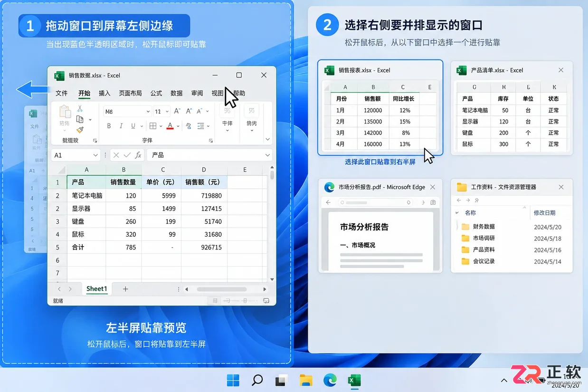Toggle Italic formatting (I) in the ribbon

pyautogui.click(x=121, y=126)
